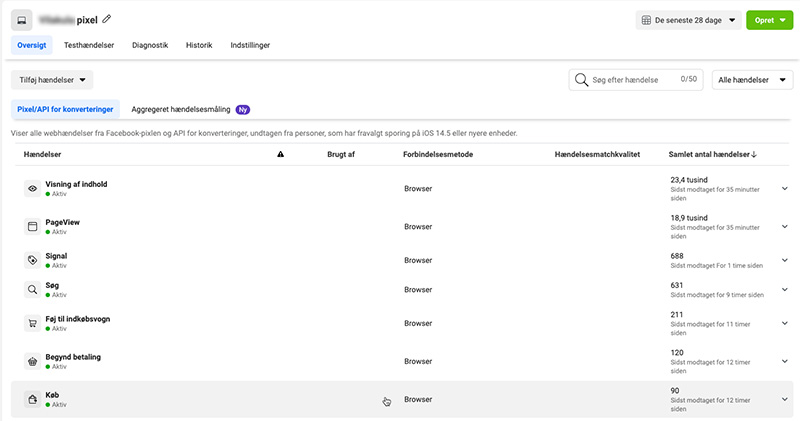Expand the Køb row details chevron

[x=784, y=399]
